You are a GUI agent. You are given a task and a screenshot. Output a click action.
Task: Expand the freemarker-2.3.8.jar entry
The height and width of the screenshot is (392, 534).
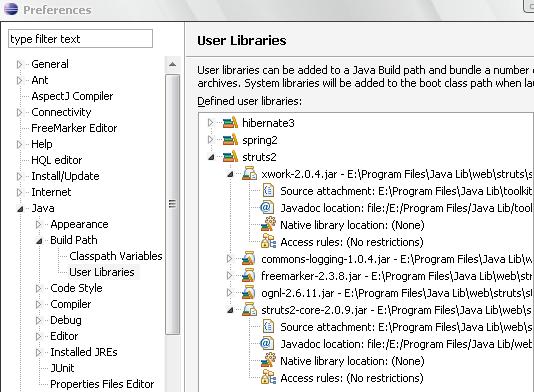(x=230, y=276)
